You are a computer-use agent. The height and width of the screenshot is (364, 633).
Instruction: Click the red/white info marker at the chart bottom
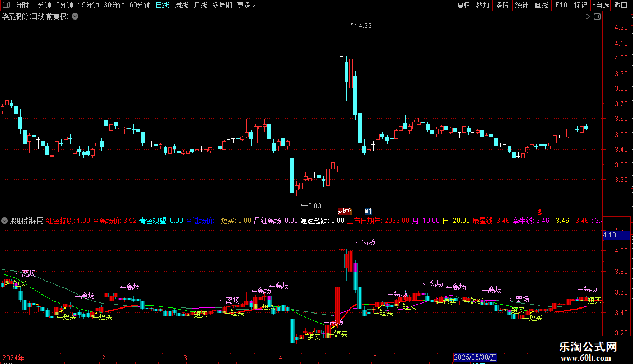click(x=345, y=212)
